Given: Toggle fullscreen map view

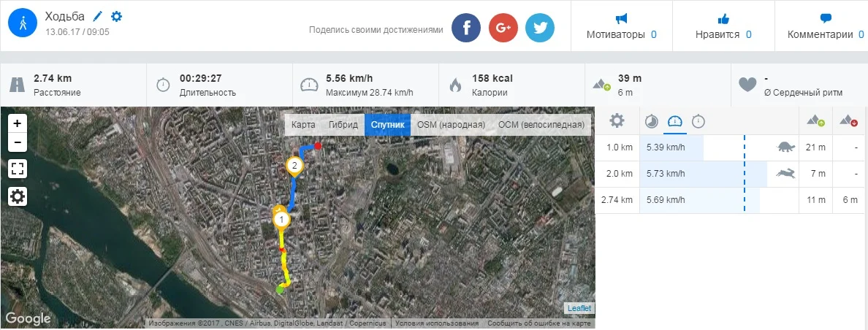Looking at the screenshot, I should click(x=18, y=169).
